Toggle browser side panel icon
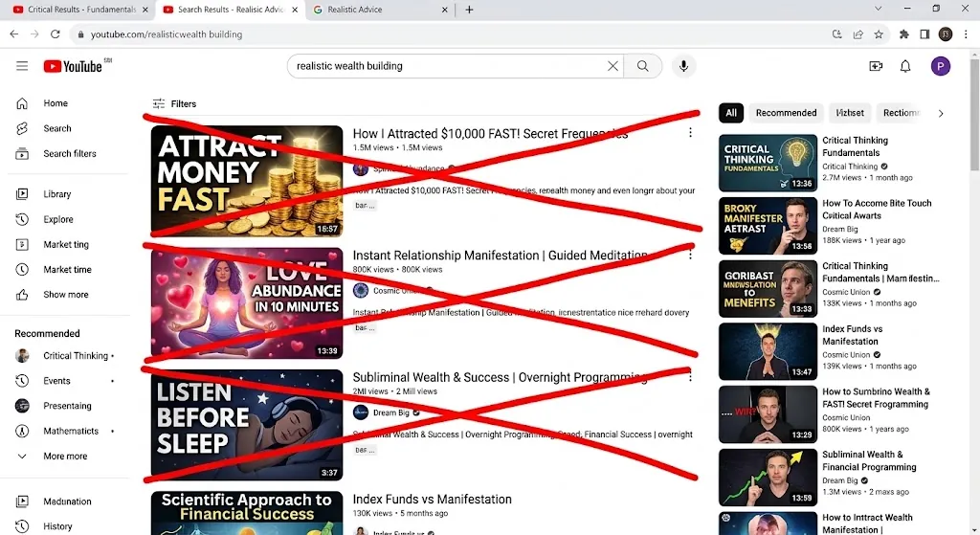The height and width of the screenshot is (535, 980). [924, 34]
